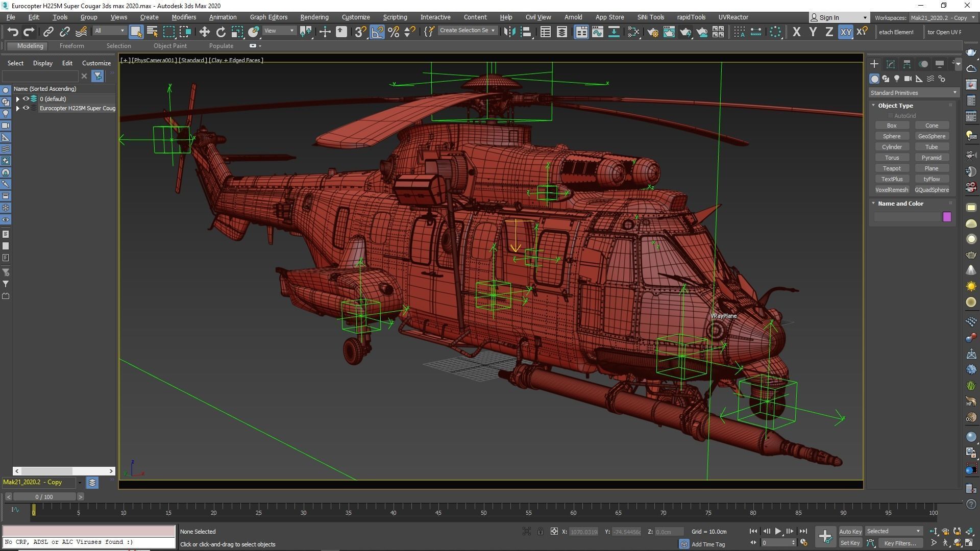
Task: Click Sign In account button
Action: point(839,17)
